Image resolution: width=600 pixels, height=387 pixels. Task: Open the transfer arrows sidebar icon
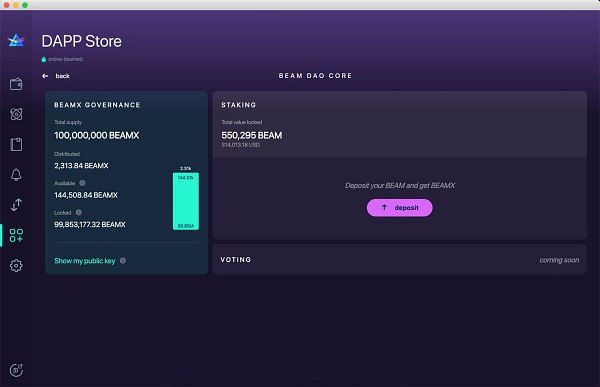pos(16,205)
